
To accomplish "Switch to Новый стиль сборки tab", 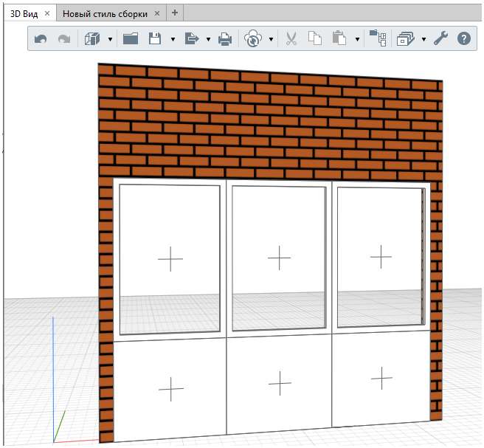I will pos(104,14).
